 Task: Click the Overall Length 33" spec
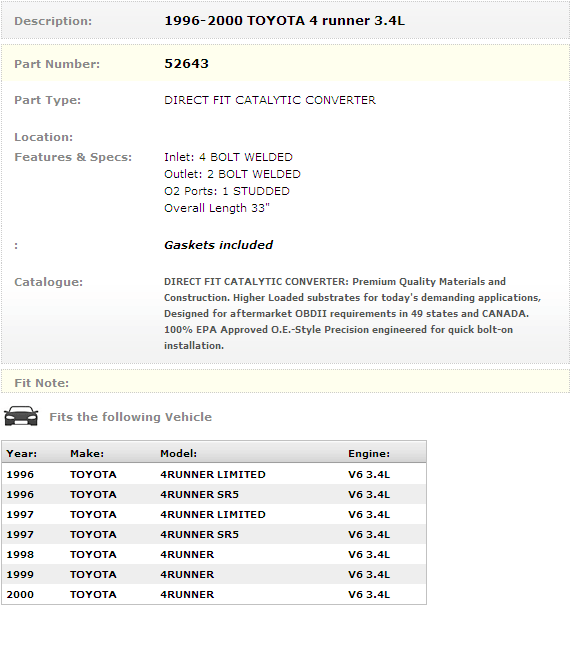(x=217, y=208)
